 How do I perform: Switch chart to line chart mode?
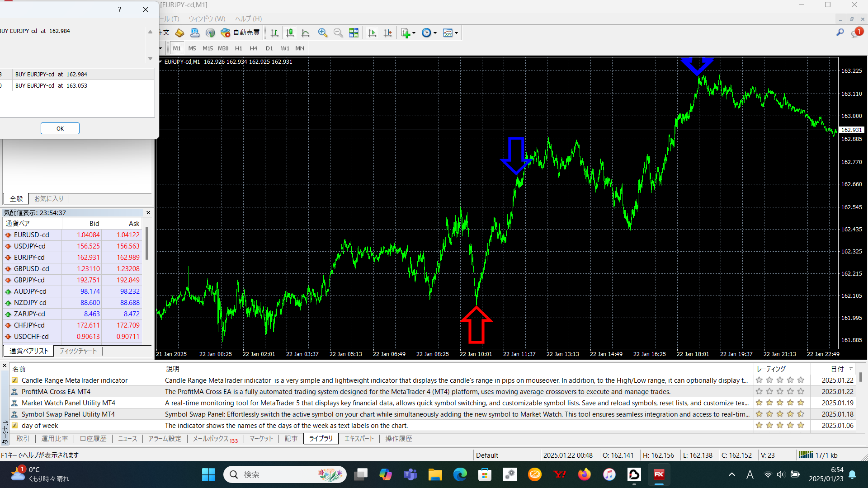coord(306,33)
